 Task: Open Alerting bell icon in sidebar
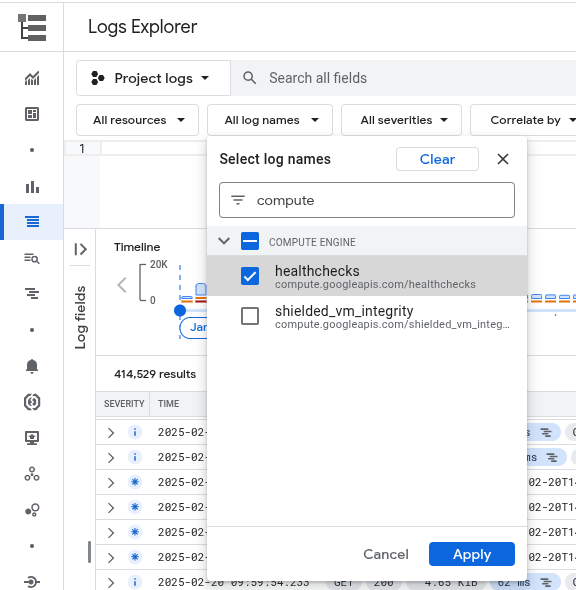(x=32, y=366)
